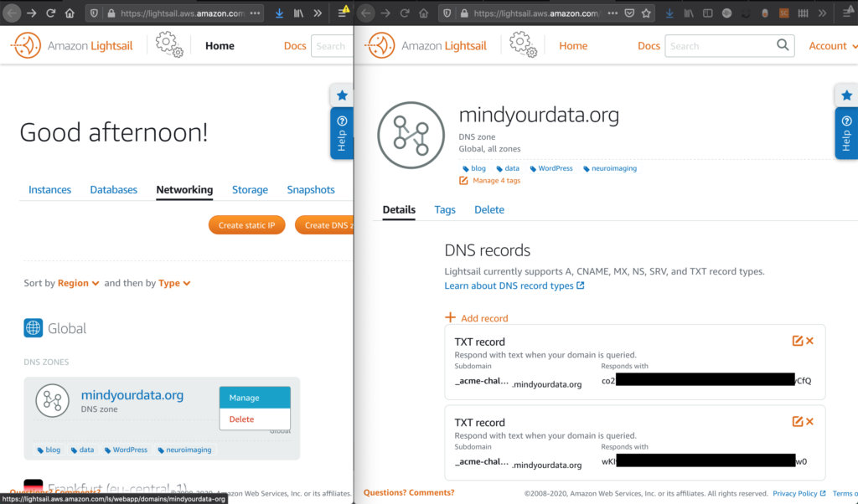Image resolution: width=858 pixels, height=504 pixels.
Task: Click the blog tag in the left DNS zone card
Action: coord(49,450)
